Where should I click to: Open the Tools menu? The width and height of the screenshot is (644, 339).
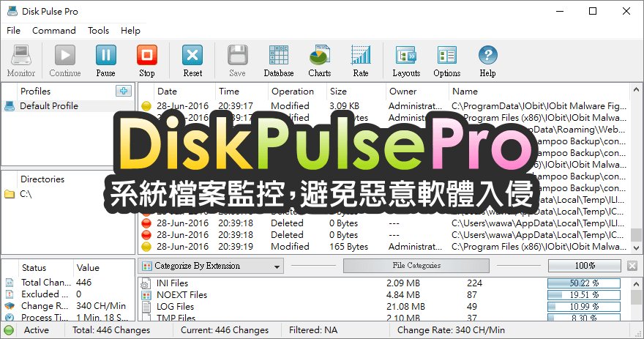pyautogui.click(x=98, y=31)
